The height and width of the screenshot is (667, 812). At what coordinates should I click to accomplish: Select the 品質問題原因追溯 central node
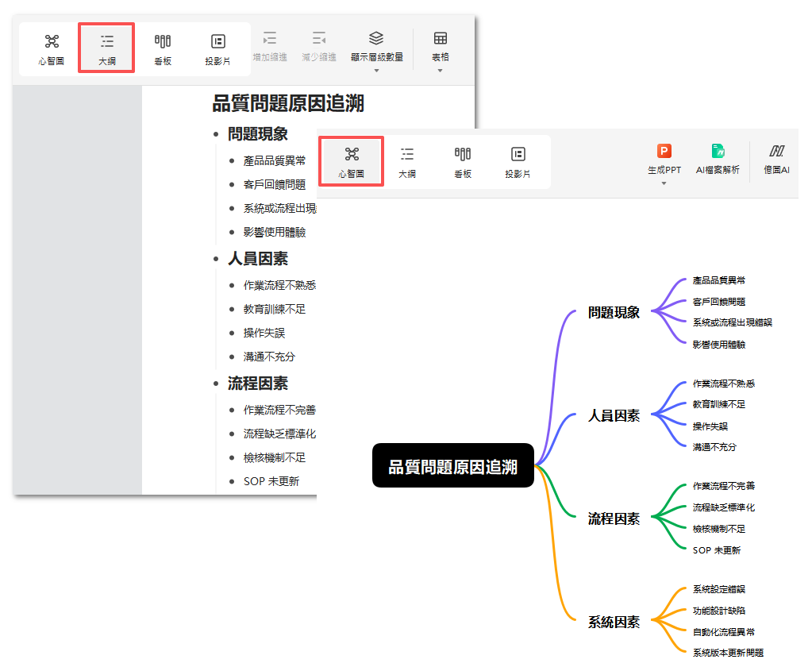[x=452, y=465]
